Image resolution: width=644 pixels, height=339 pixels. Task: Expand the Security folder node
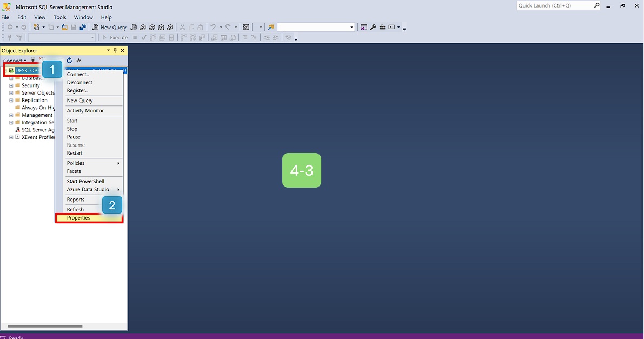pyautogui.click(x=11, y=85)
